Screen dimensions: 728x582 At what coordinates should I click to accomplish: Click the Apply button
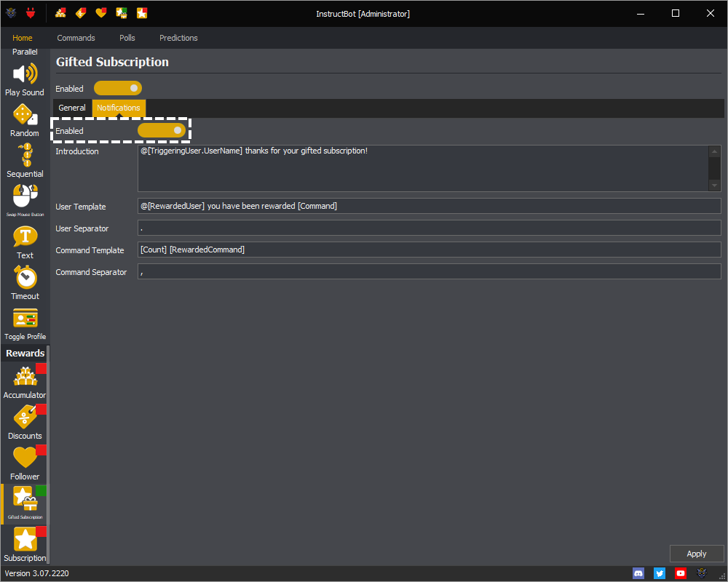[697, 554]
